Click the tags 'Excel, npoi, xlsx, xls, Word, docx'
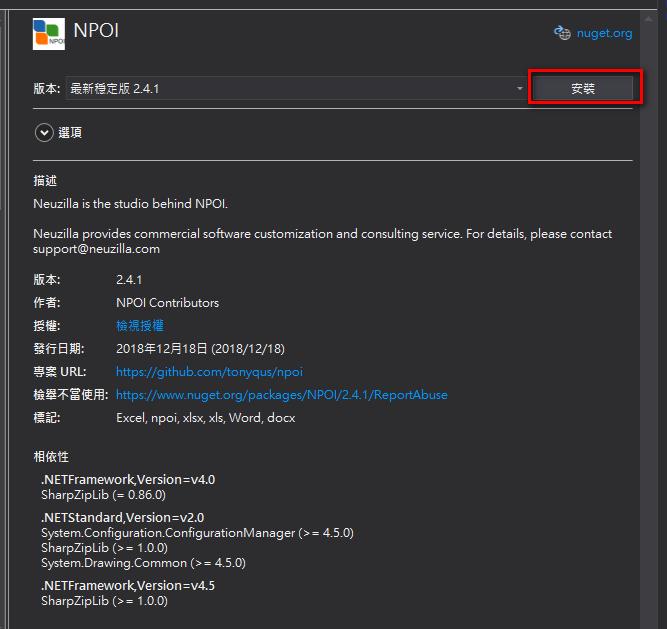The image size is (667, 629). tap(205, 418)
